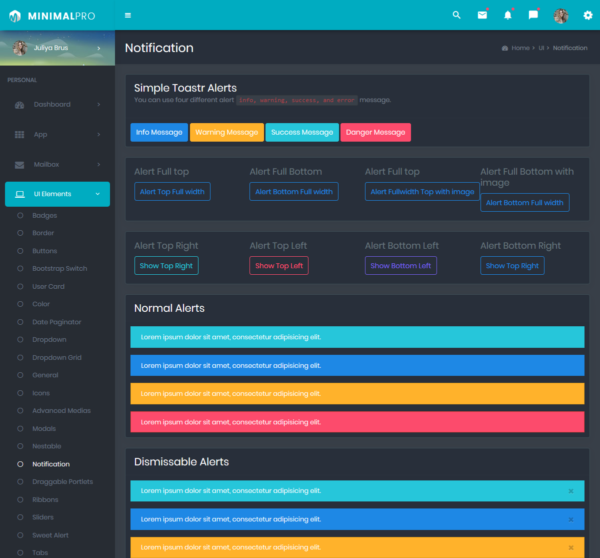Screen dimensions: 600x558
Task: Click the Mailbox envelope icon in sidebar
Action: 20,165
